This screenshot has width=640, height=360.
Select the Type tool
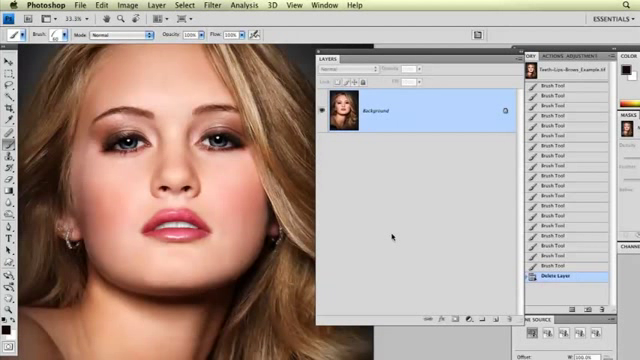tap(8, 239)
